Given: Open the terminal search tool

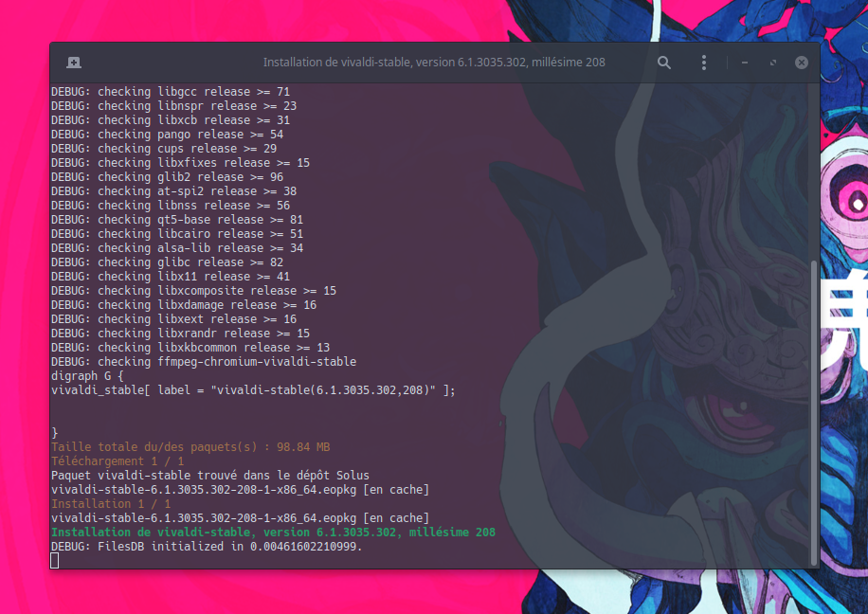Looking at the screenshot, I should [664, 63].
